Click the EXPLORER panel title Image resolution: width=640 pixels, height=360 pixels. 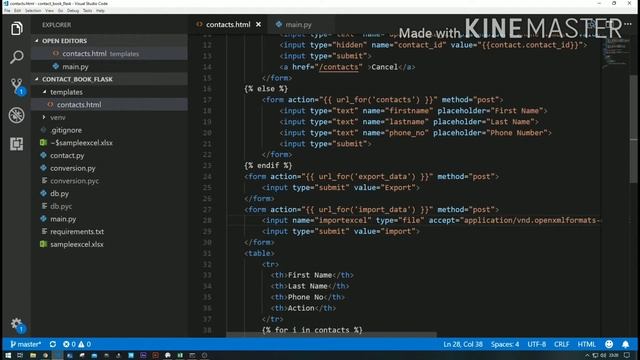pyautogui.click(x=56, y=25)
